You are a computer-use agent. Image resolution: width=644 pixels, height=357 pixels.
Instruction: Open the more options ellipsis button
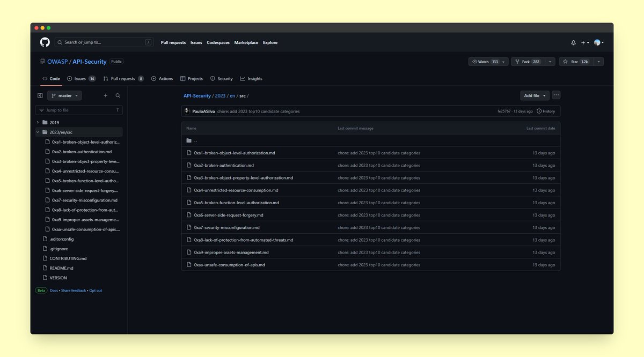pos(556,95)
